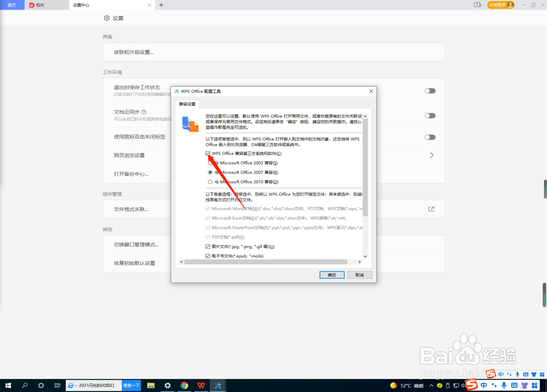Image resolution: width=547 pixels, height=392 pixels.
Task: Click the 稻壳 logo icon in the tab bar
Action: tap(32, 5)
